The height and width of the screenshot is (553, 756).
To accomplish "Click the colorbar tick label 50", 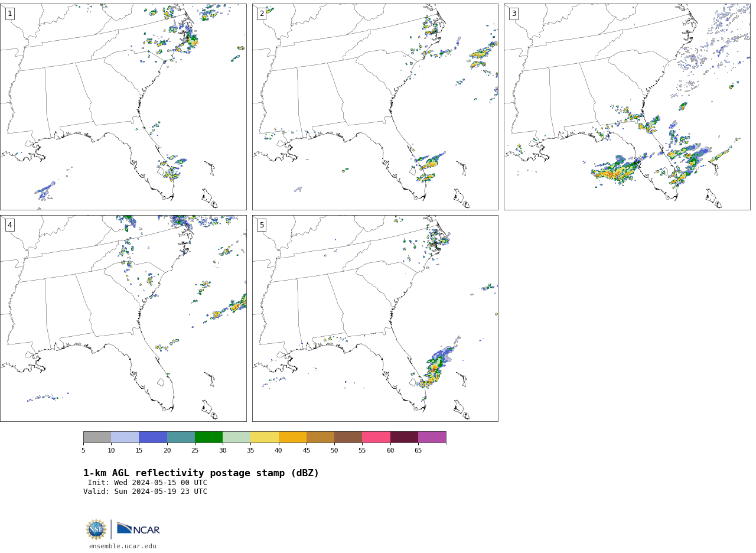I will pos(334,451).
